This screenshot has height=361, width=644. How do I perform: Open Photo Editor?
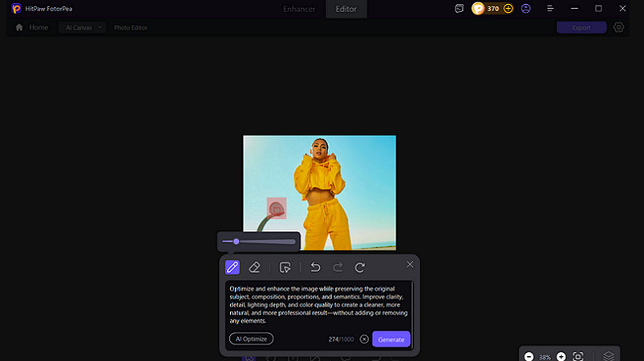pyautogui.click(x=131, y=27)
